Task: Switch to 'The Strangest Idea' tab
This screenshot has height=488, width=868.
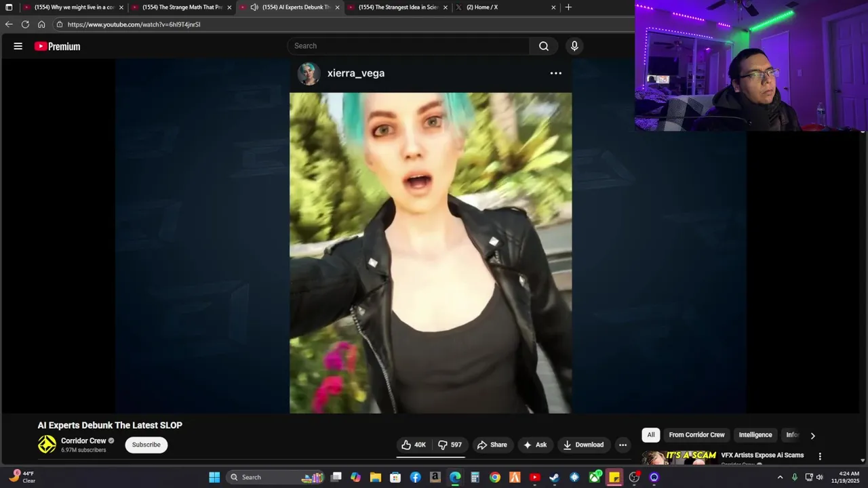Action: coord(398,7)
